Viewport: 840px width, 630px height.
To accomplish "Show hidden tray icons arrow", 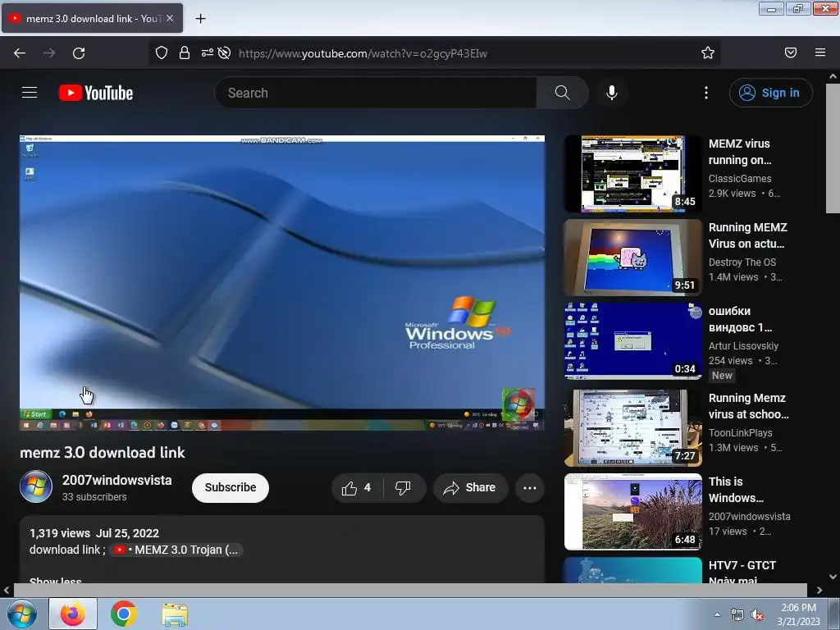I will point(717,614).
